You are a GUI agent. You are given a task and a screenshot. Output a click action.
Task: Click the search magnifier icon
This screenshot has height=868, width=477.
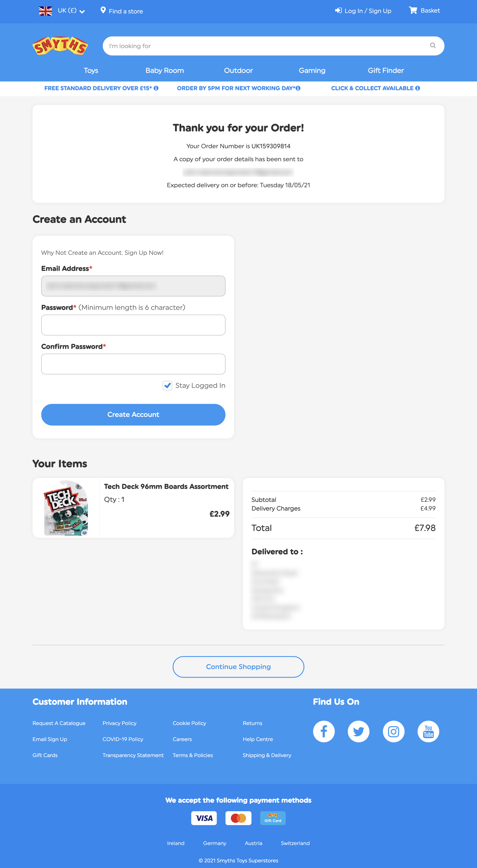point(433,46)
